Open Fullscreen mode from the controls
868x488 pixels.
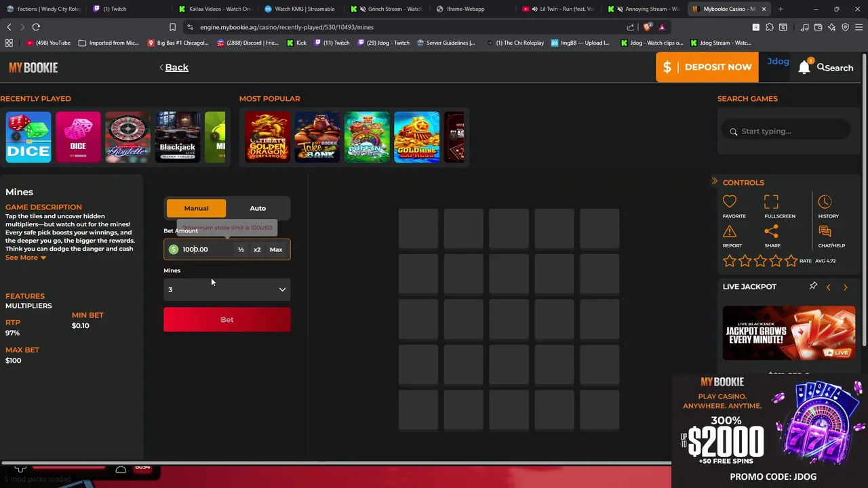coord(771,202)
